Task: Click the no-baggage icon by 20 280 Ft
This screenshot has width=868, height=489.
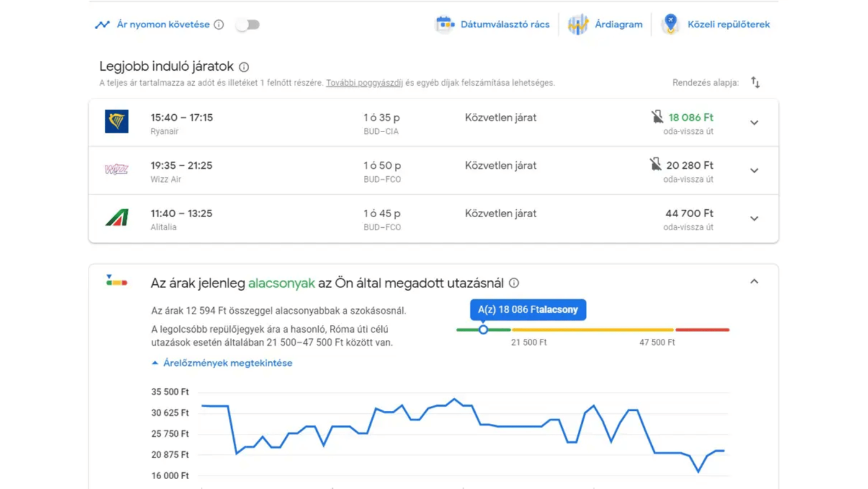Action: [x=655, y=164]
